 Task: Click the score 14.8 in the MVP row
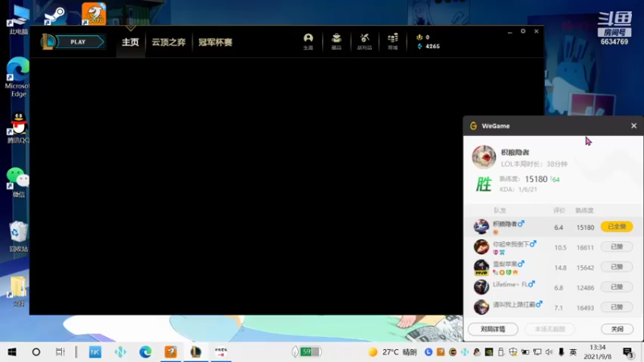pos(560,268)
